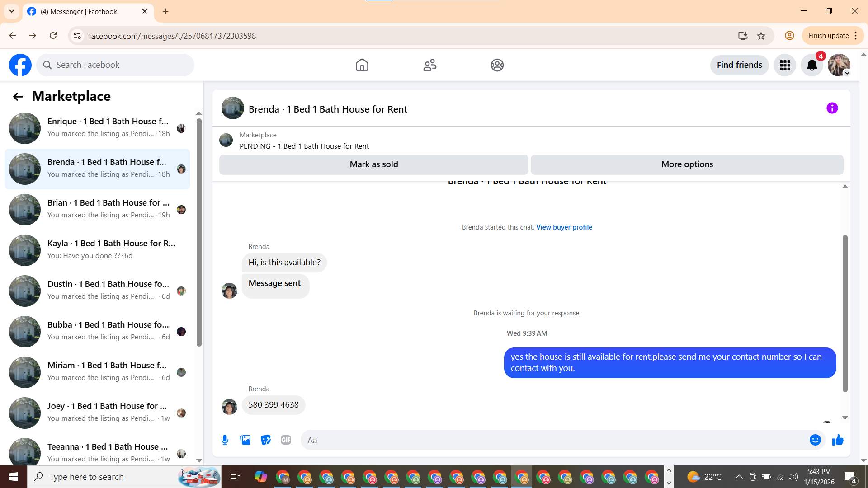Open Chrome tab search dropdown arrow
Viewport: 868px width, 488px height.
(x=12, y=11)
